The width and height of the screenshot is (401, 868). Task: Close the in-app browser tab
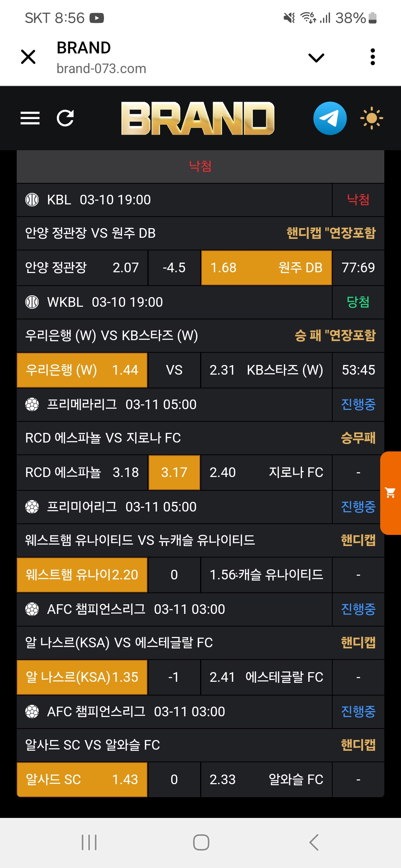(28, 57)
